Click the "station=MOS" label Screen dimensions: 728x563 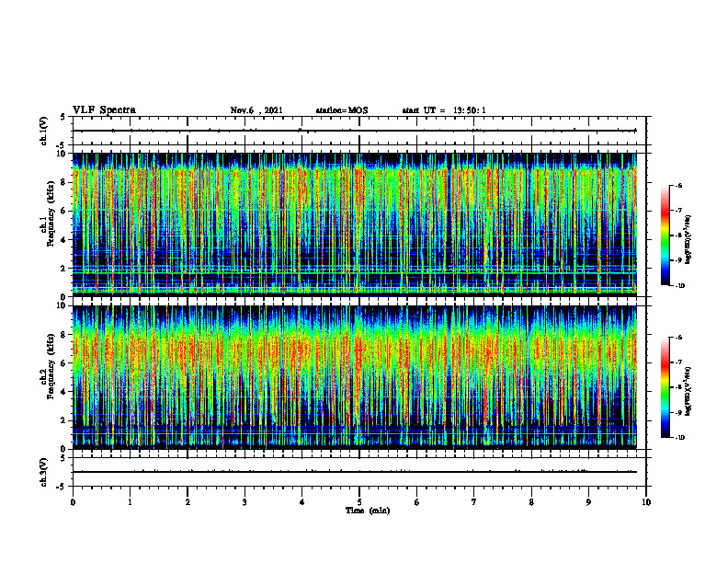point(342,110)
